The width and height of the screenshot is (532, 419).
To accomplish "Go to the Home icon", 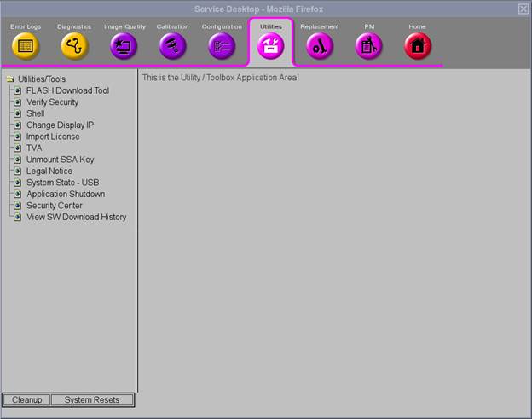I will [417, 46].
